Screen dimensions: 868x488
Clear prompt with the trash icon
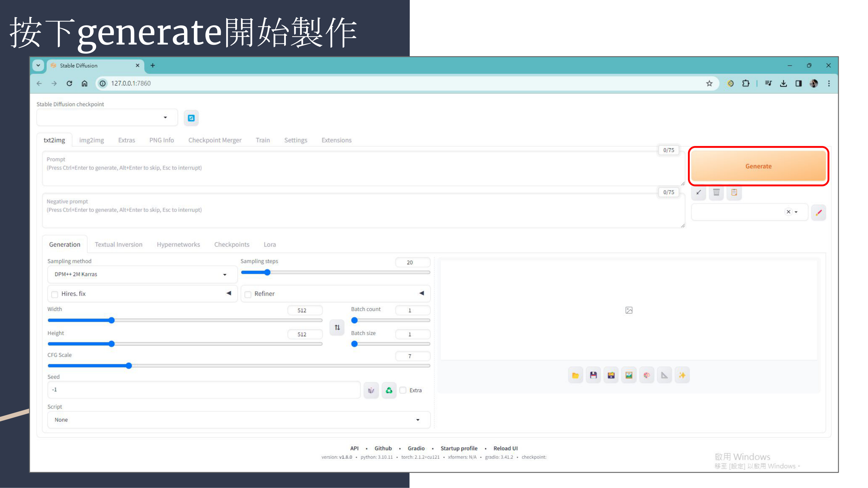tap(716, 192)
